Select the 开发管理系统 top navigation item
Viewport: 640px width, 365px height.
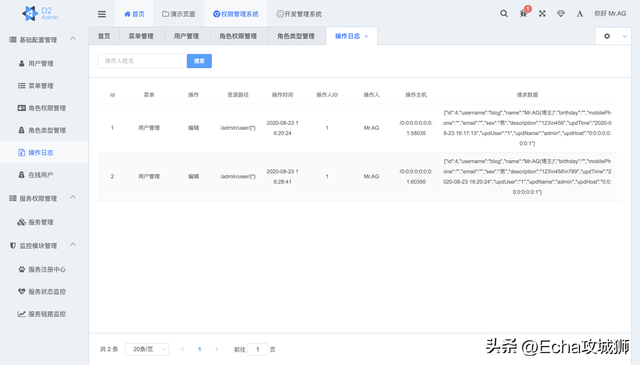(x=299, y=14)
